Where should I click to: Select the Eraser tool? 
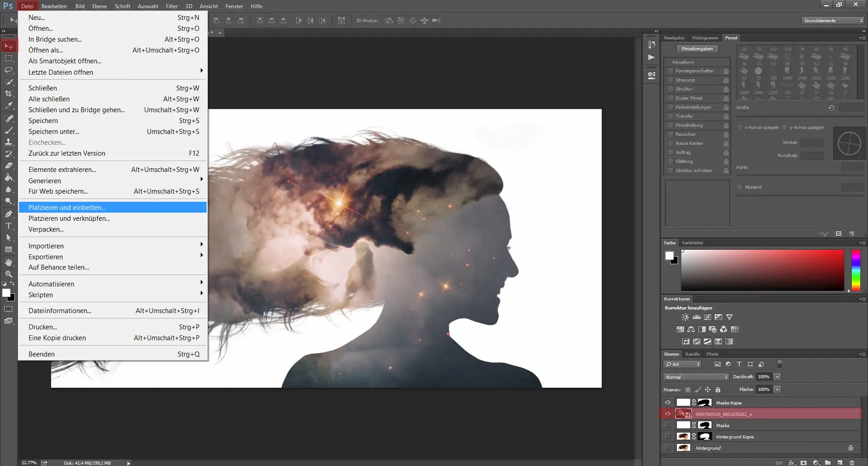(9, 165)
